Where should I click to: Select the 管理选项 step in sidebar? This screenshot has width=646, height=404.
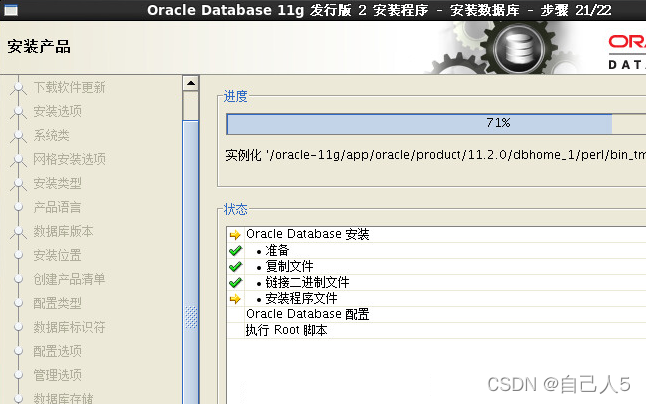(x=57, y=375)
